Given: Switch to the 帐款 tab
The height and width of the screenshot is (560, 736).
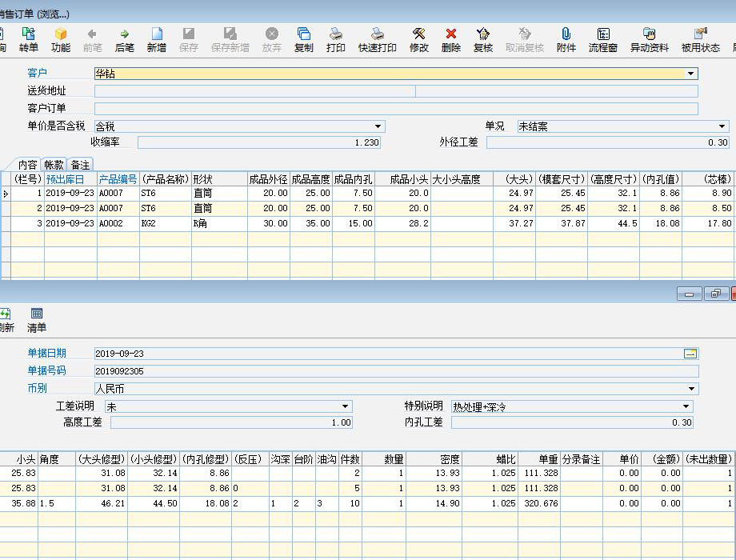Looking at the screenshot, I should (x=54, y=165).
